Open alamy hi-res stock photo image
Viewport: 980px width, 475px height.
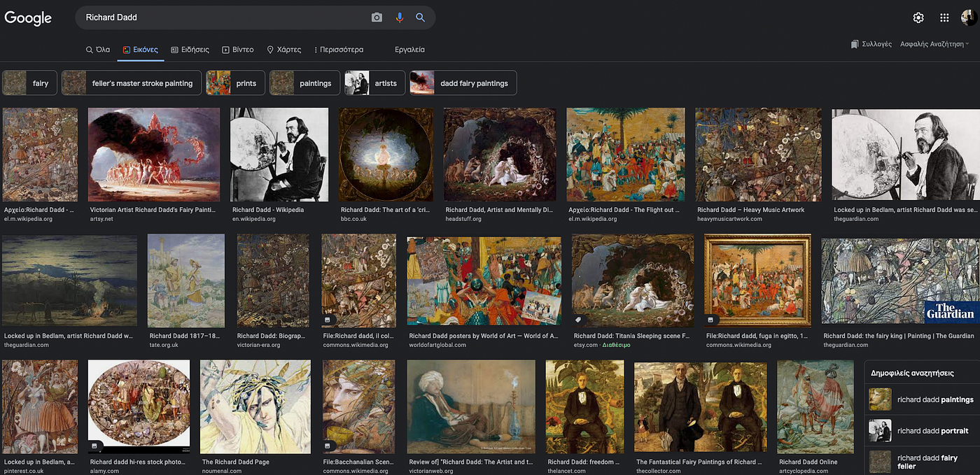(139, 406)
